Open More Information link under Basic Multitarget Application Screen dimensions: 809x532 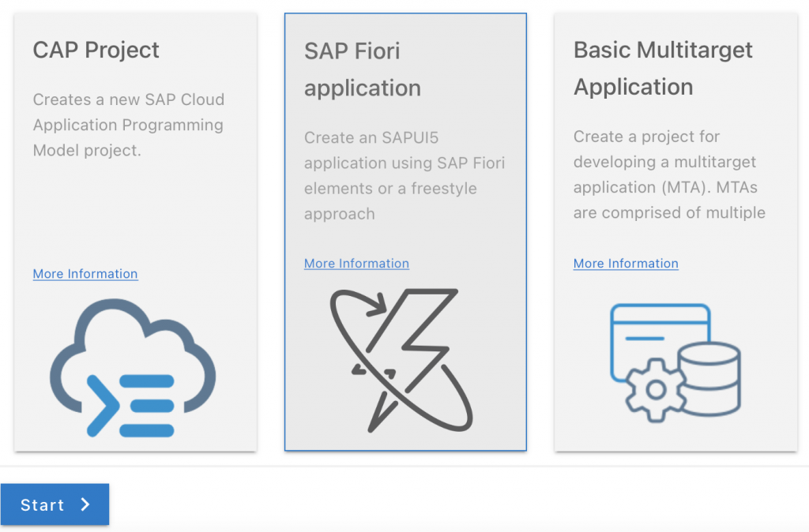[x=626, y=264]
